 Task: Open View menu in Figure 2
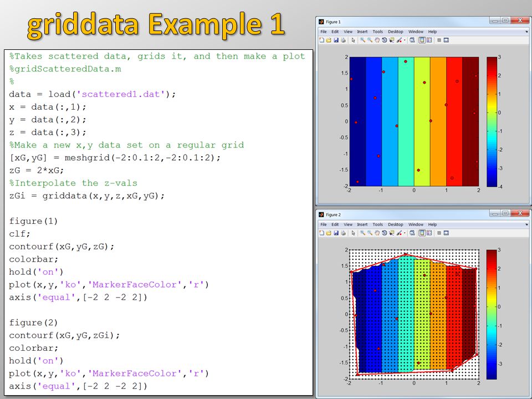pyautogui.click(x=348, y=224)
